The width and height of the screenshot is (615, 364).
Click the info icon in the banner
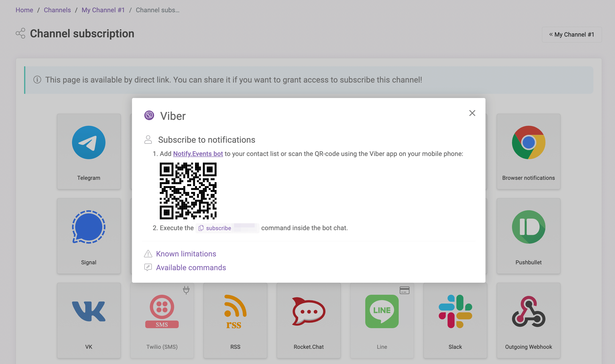[x=37, y=80]
